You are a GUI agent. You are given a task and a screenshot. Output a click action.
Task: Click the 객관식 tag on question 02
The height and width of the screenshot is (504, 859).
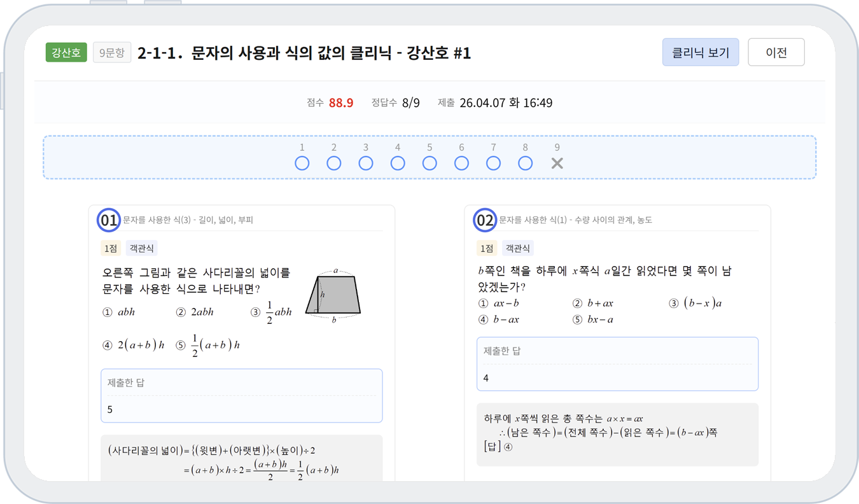[x=517, y=248]
